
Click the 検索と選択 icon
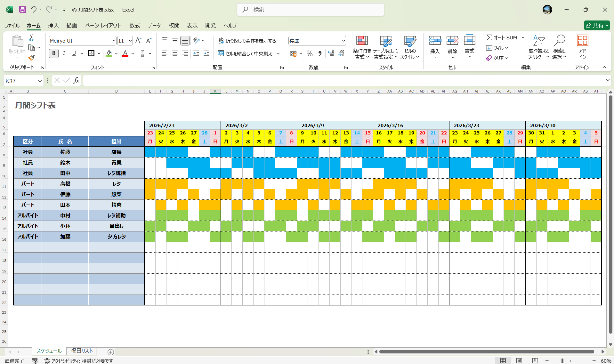tap(559, 47)
